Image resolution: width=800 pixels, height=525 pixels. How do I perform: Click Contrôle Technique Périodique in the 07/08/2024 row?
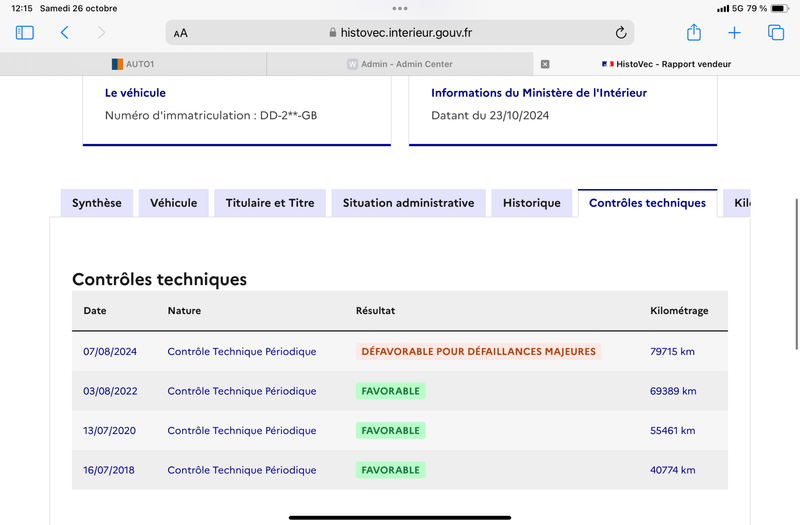point(242,352)
